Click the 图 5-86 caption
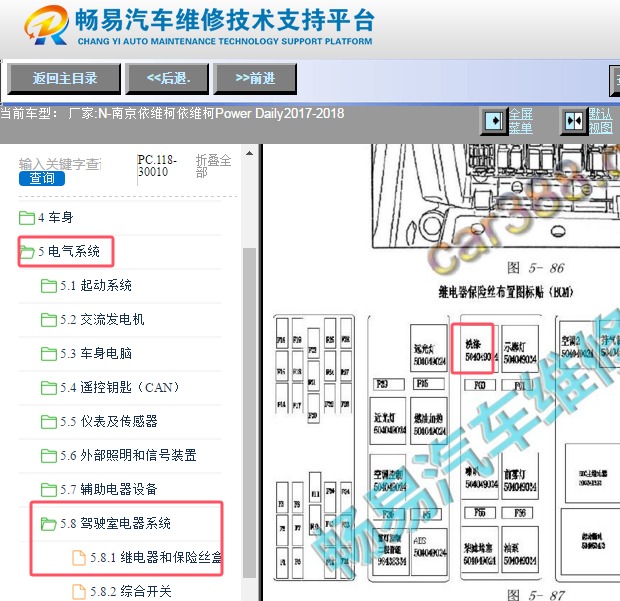Screen dimensions: 620x601 (536, 268)
